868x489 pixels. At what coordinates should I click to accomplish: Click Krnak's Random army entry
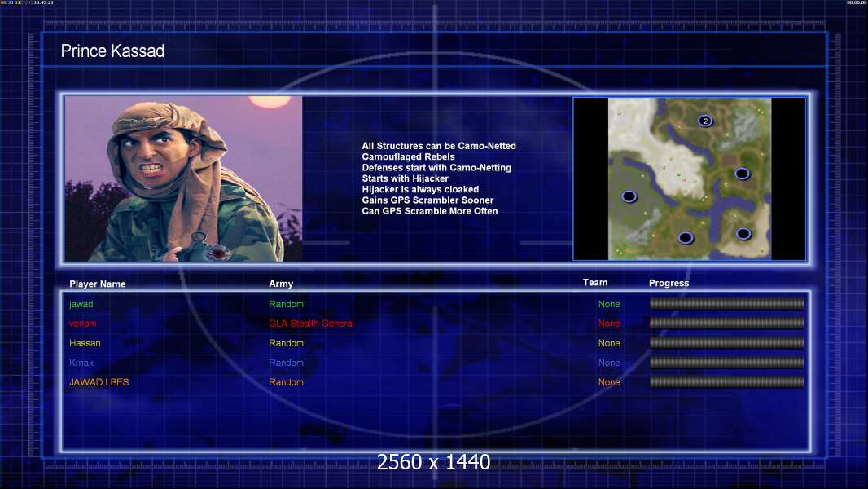point(286,363)
